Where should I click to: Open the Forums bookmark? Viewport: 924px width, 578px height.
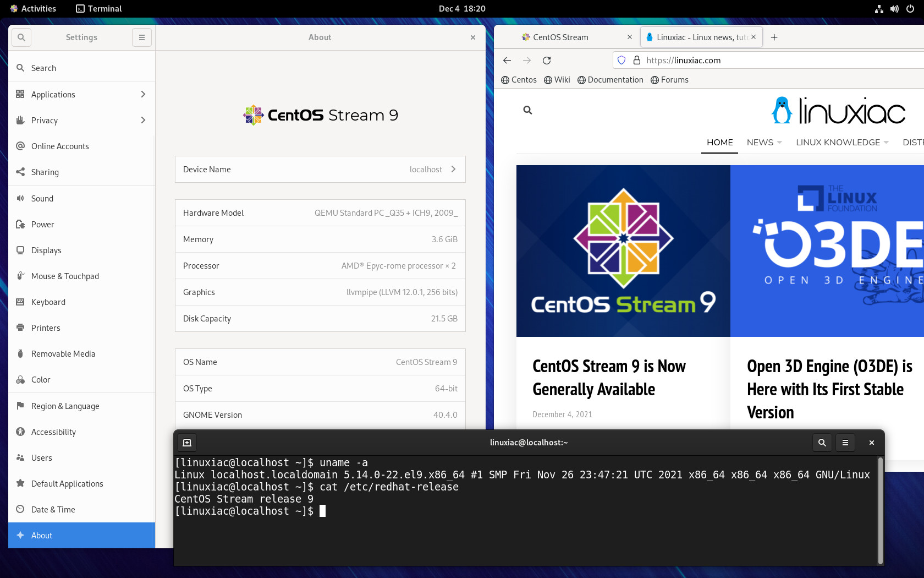(x=670, y=79)
